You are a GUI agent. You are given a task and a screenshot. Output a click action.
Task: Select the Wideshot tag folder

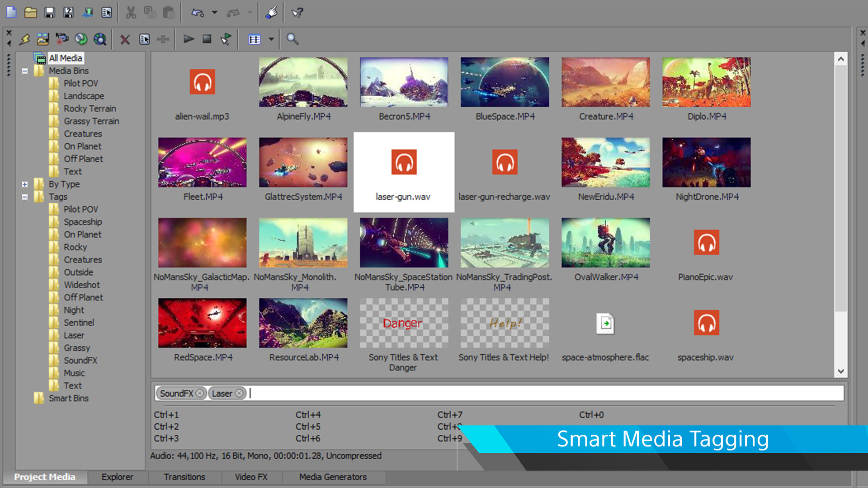[x=82, y=285]
